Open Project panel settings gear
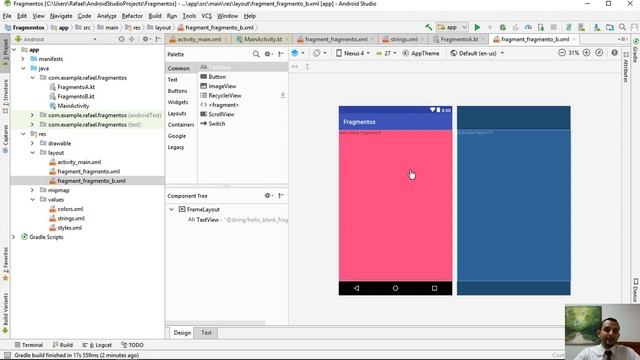Screen dimensions: 640x360 click(146, 39)
